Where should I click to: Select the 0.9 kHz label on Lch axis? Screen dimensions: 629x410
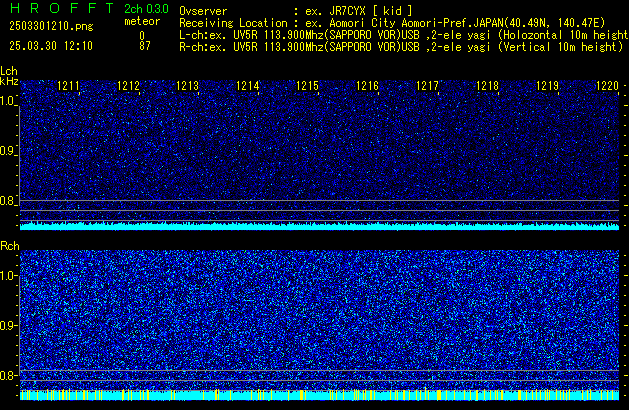pos(8,151)
